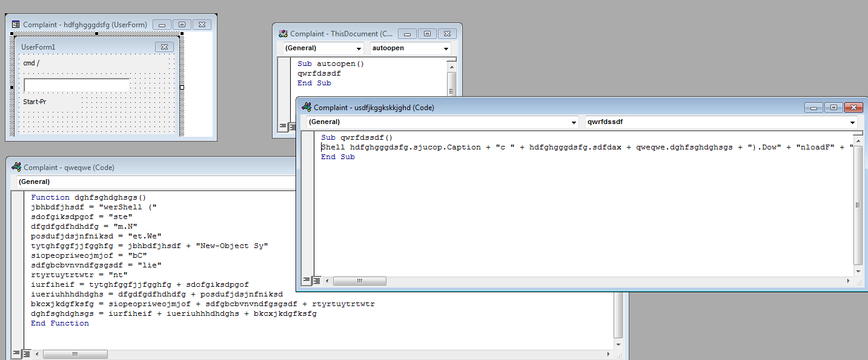Image resolution: width=868 pixels, height=360 pixels.
Task: Click the jbhbdfjhsdf = "werShell (" line
Action: tap(94, 206)
